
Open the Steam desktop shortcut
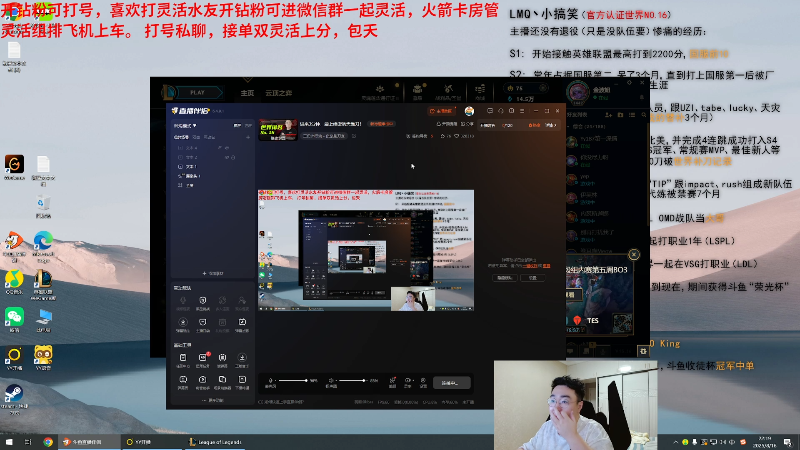[x=14, y=399]
